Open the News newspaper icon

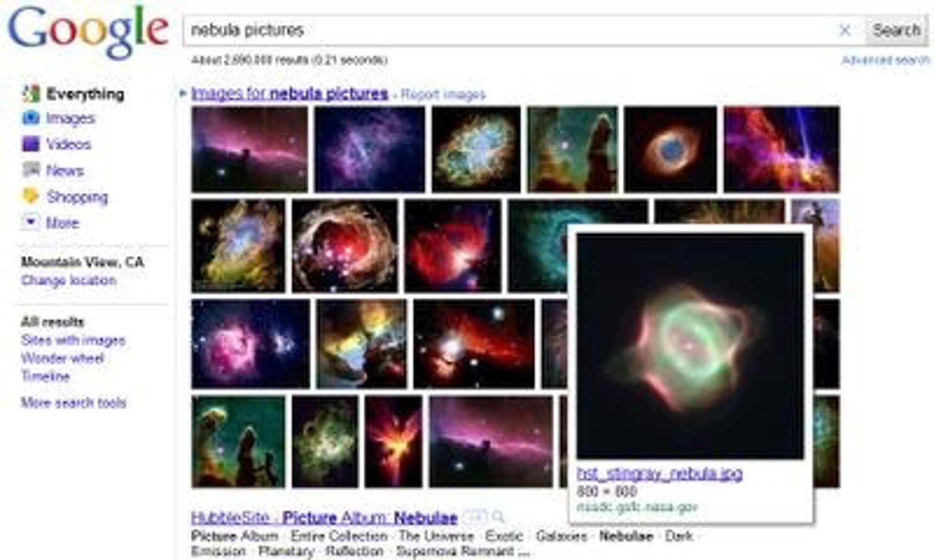pyautogui.click(x=31, y=170)
